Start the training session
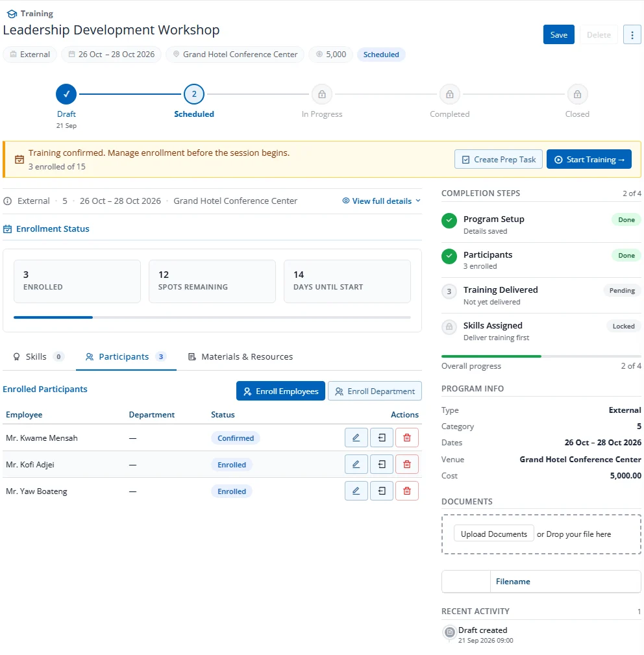Image resolution: width=644 pixels, height=655 pixels. click(589, 160)
